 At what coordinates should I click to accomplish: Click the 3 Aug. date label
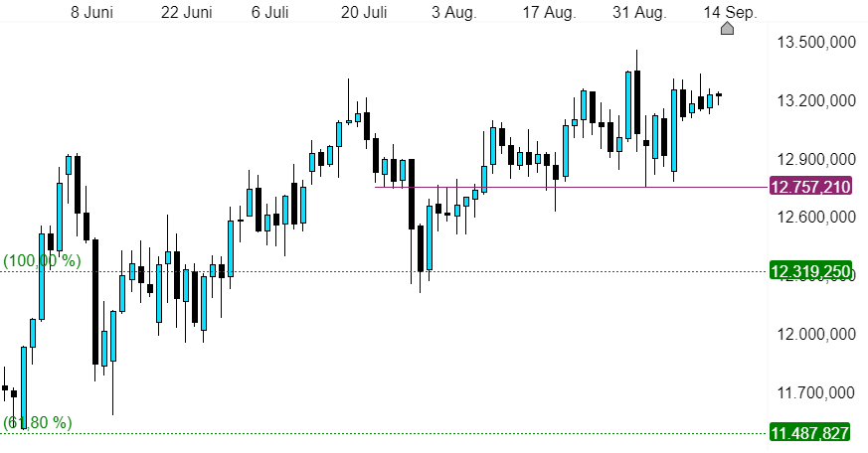coord(454,12)
